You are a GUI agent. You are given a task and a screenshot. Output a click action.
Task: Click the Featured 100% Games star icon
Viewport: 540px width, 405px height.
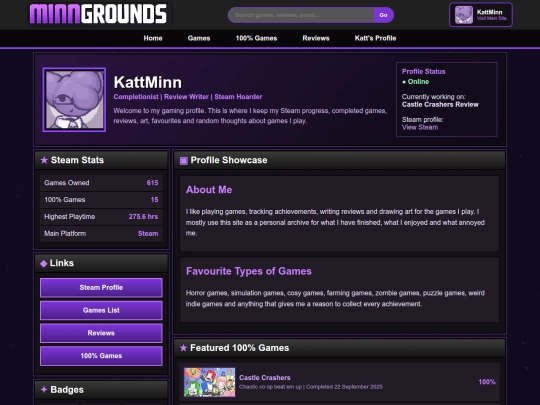183,348
